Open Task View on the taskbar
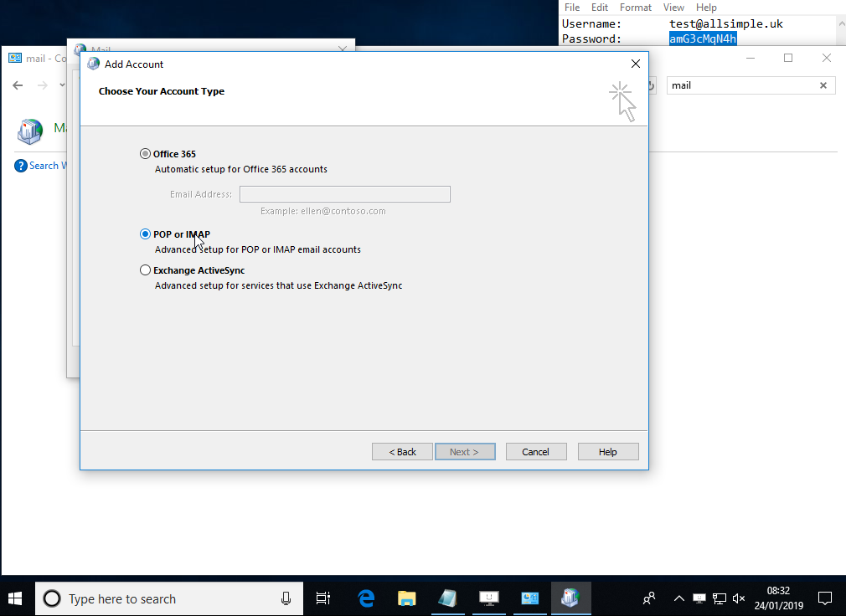 tap(322, 598)
